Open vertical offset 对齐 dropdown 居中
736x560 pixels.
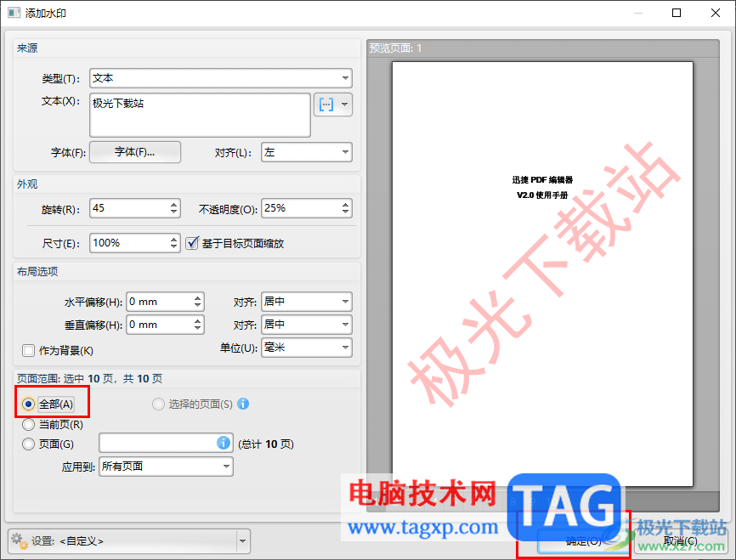(x=307, y=325)
